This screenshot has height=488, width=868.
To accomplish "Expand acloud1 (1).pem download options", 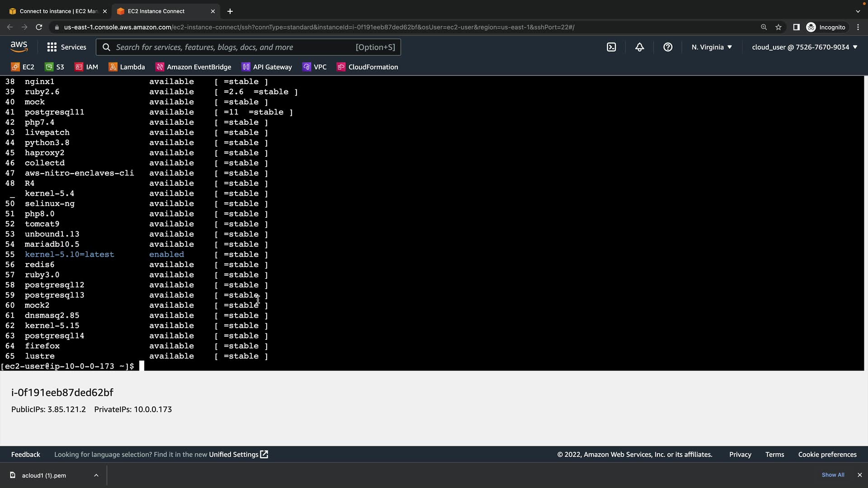I will pyautogui.click(x=96, y=475).
